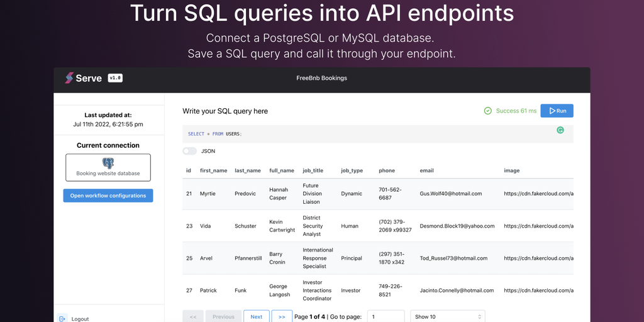Screen dimensions: 644x322
Task: Click the PostgreSQL elephant icon
Action: 108,164
